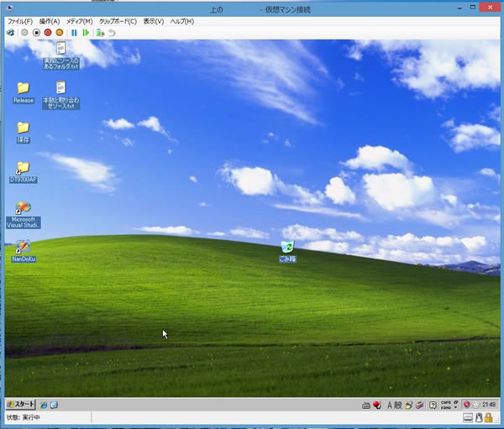Click the window system icon in title bar
The image size is (504, 429).
[9, 8]
